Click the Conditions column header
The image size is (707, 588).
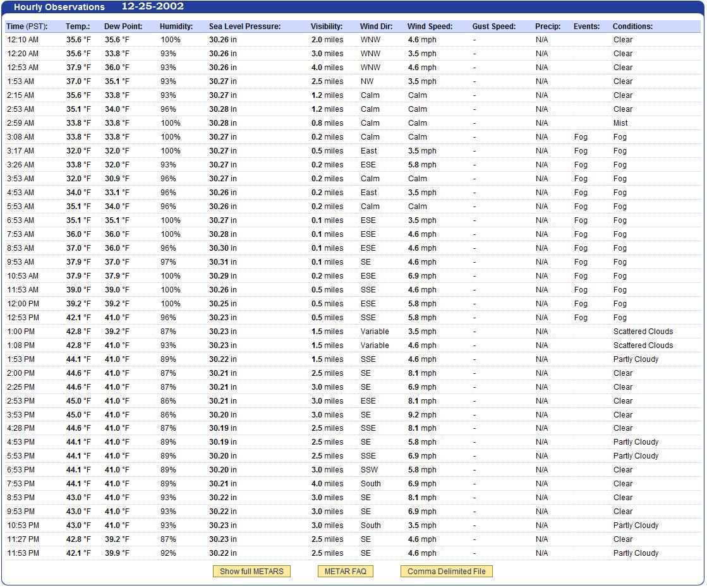tap(632, 26)
